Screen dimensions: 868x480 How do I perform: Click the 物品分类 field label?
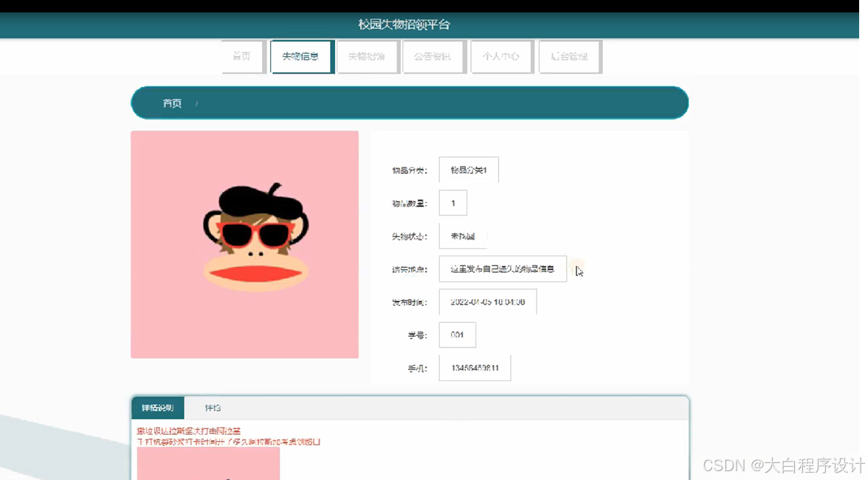pyautogui.click(x=410, y=170)
